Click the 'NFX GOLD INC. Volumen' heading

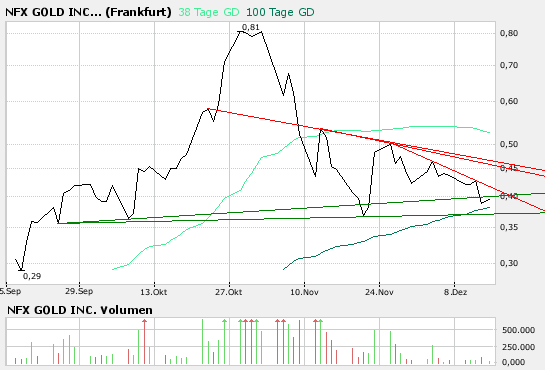tap(80, 310)
